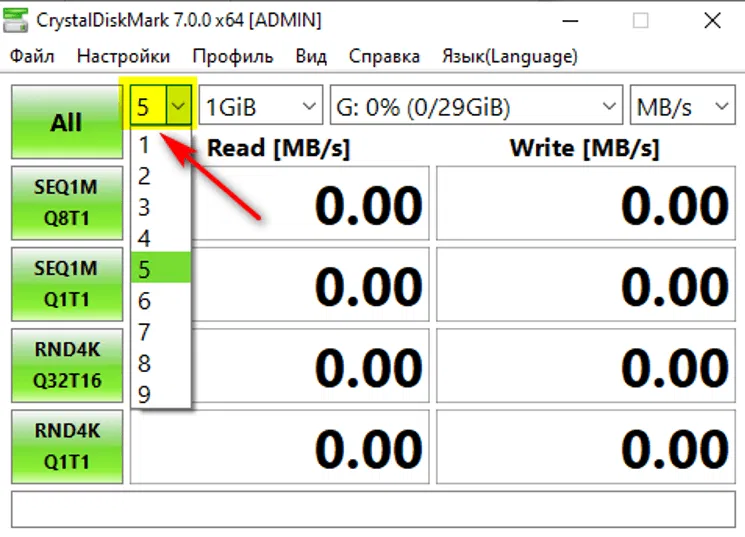Start the RND4K Q32T16 test
The image size is (745, 537).
[67, 365]
